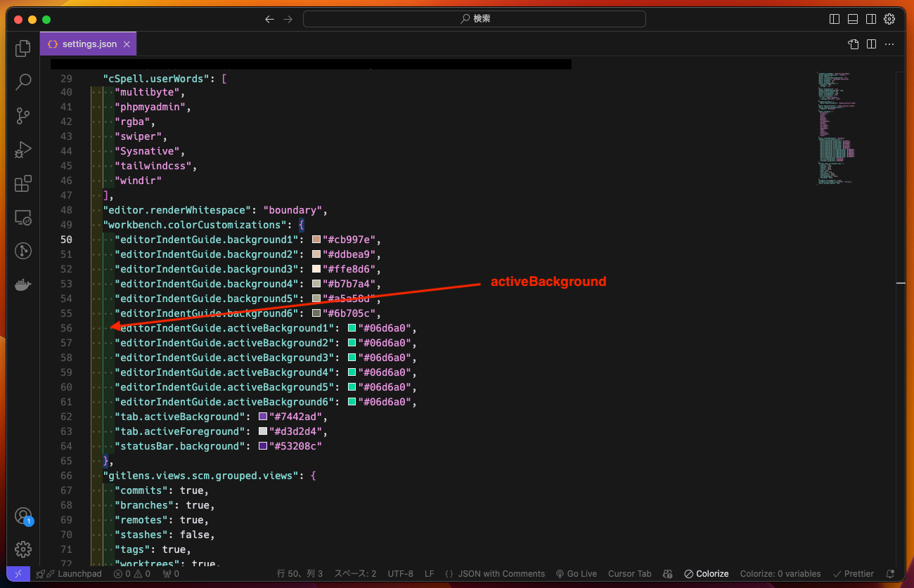914x588 pixels.
Task: Open color picker for activeBackground6 #06d6a0 swatch
Action: (x=352, y=402)
